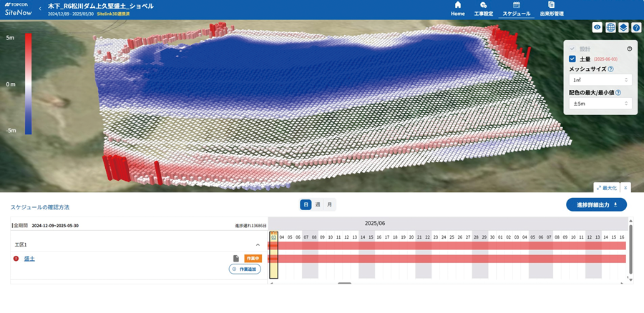Click back arrow left of project title
Screen dimensions: 644x313
coord(40,9)
